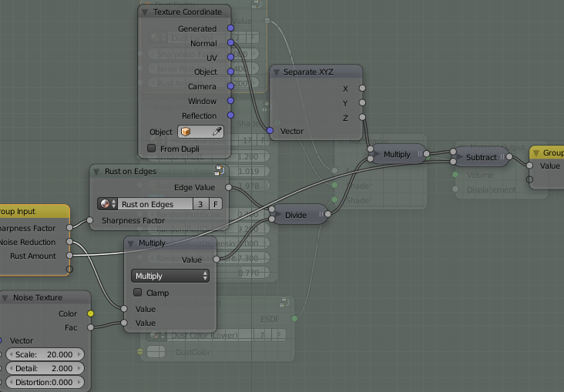Enable the From Dupli checkbox
Image resolution: width=564 pixels, height=392 pixels.
(152, 148)
